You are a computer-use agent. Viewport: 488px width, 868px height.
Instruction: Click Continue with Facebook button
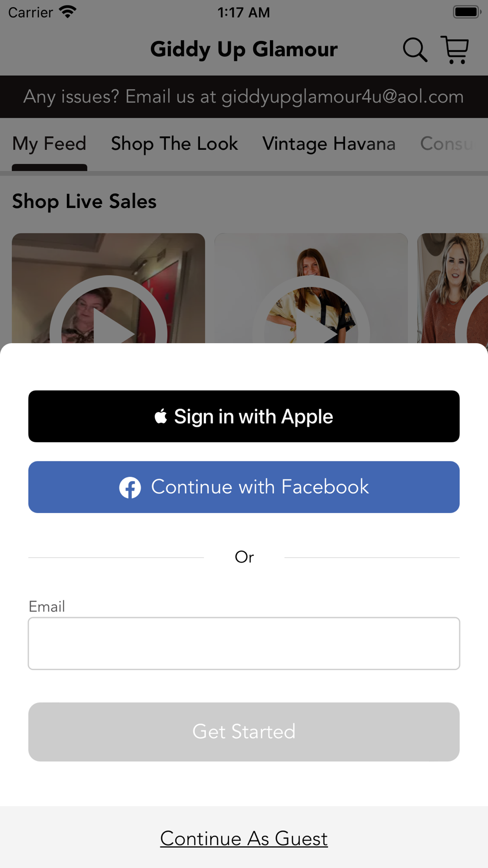[x=244, y=487]
